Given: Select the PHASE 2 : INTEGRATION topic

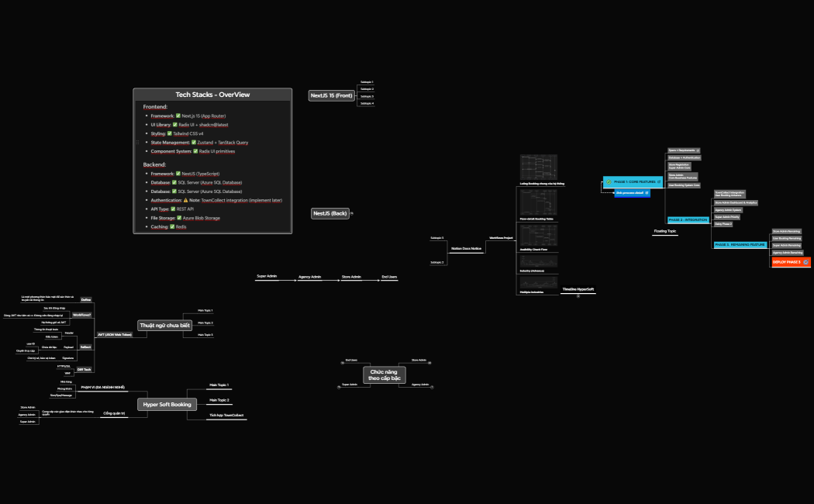Looking at the screenshot, I should pyautogui.click(x=688, y=219).
